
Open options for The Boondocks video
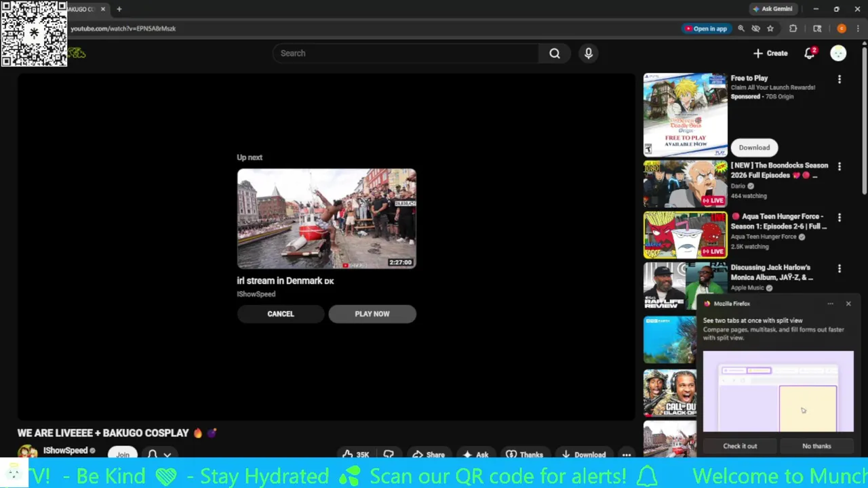click(840, 167)
